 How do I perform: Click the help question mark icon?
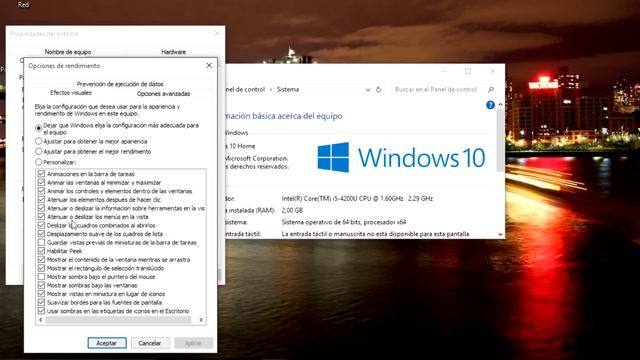tap(490, 105)
